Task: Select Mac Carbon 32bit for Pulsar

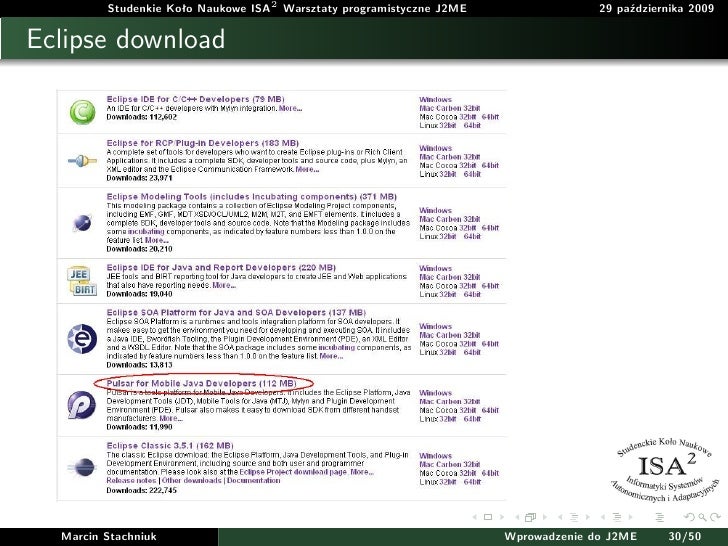Action: pyautogui.click(x=449, y=402)
